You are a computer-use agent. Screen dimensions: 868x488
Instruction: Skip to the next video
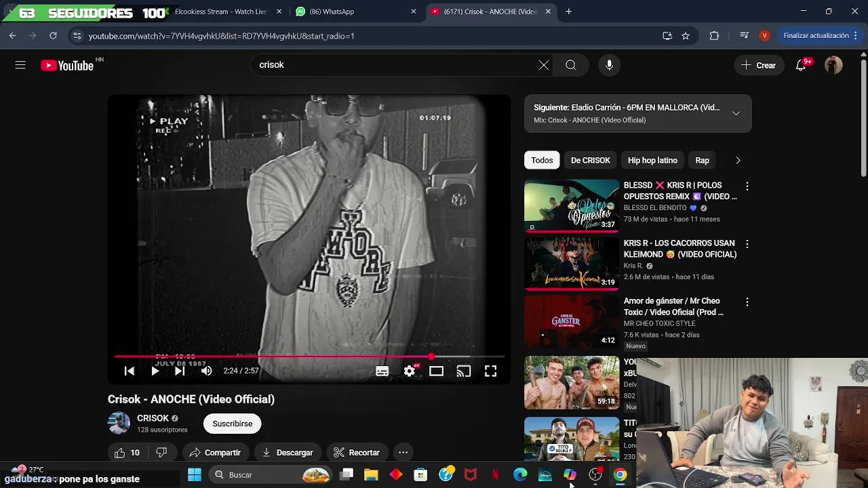pyautogui.click(x=180, y=371)
